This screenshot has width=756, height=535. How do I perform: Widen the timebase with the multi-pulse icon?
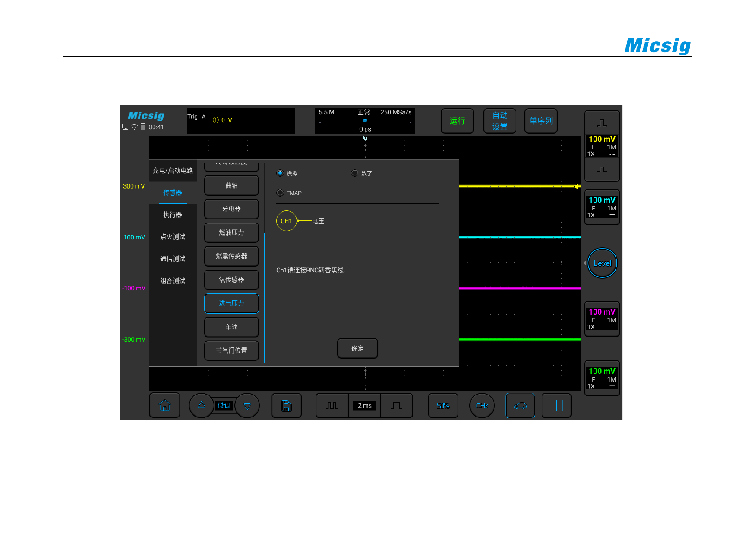tap(332, 406)
